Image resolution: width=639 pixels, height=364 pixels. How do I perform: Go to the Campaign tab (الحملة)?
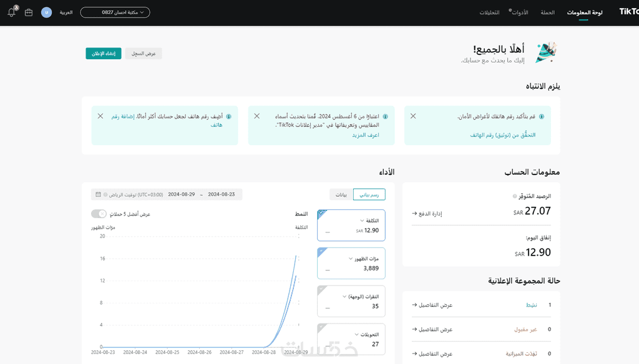coord(547,12)
